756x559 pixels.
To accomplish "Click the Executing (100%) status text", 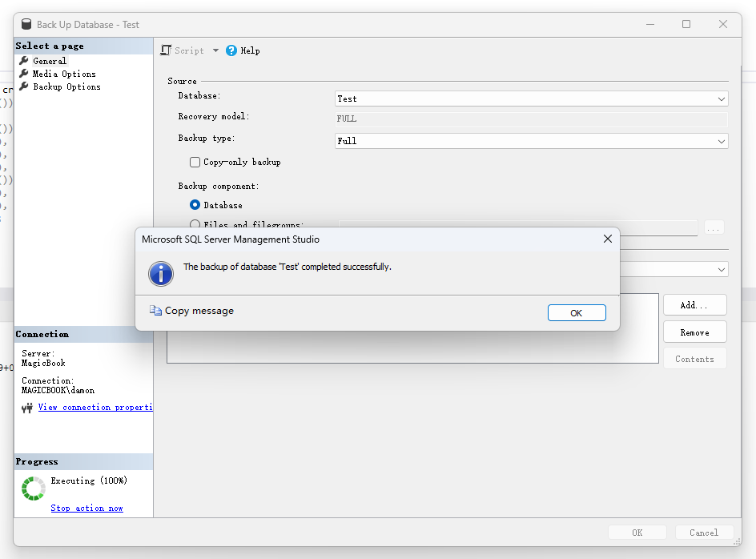I will (89, 481).
